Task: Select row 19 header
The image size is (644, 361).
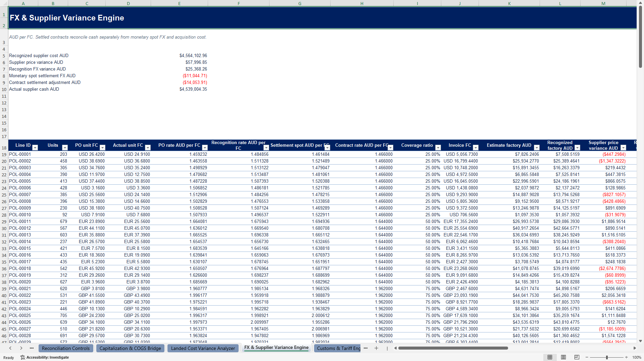Action: point(4,154)
